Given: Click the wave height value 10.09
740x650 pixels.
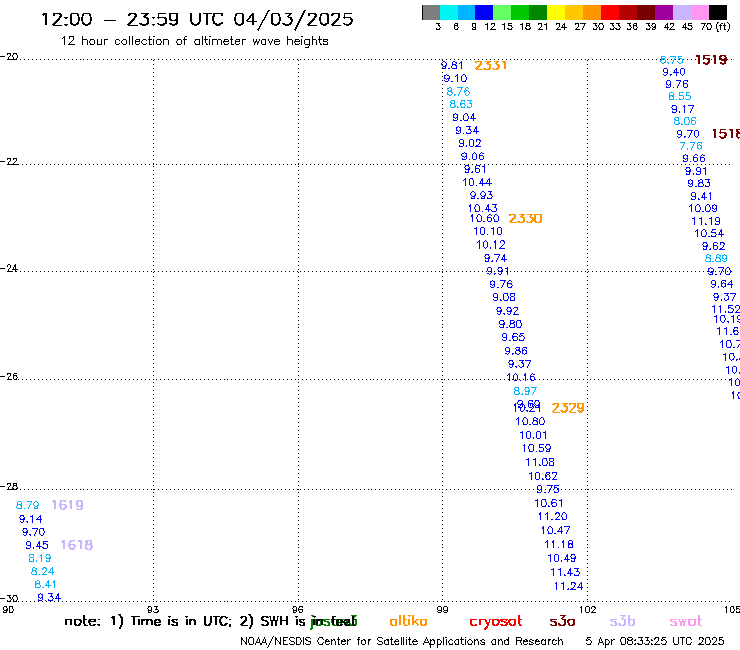Looking at the screenshot, I should click(703, 209).
